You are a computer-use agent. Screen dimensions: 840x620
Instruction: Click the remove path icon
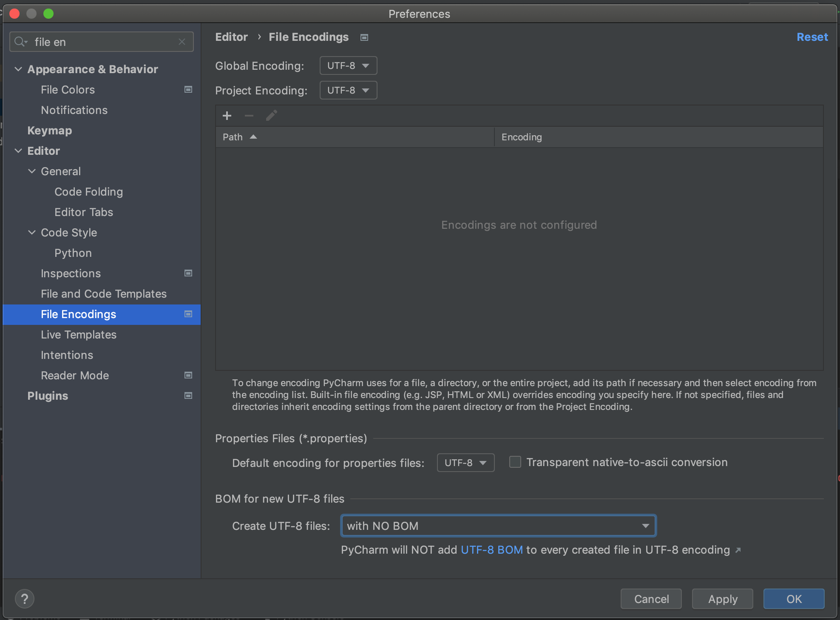point(249,116)
